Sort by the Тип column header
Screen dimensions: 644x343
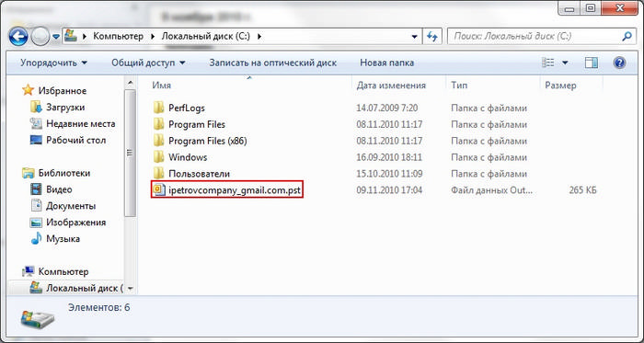click(459, 86)
